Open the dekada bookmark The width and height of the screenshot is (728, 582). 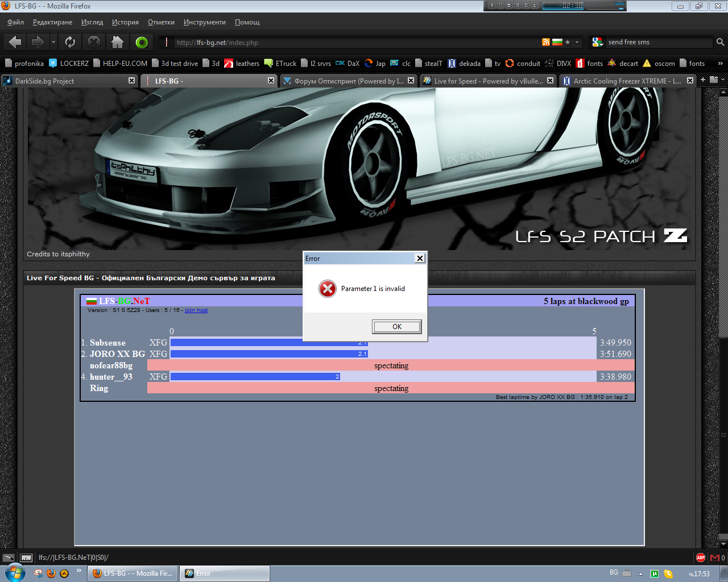click(x=464, y=64)
